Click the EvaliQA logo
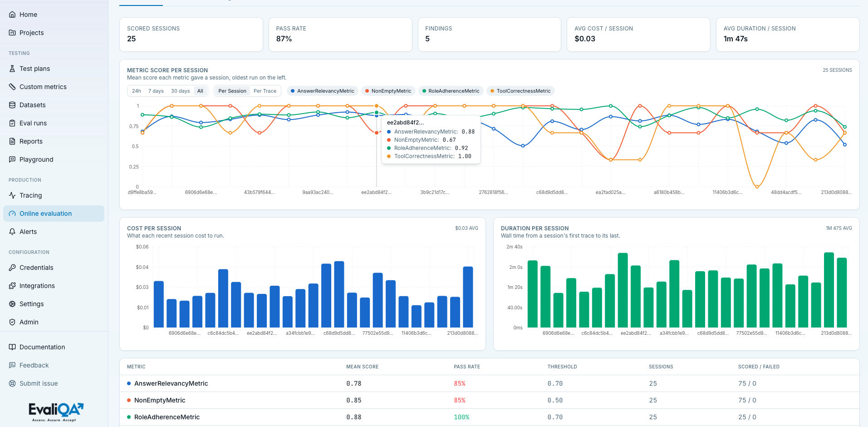 pos(56,412)
